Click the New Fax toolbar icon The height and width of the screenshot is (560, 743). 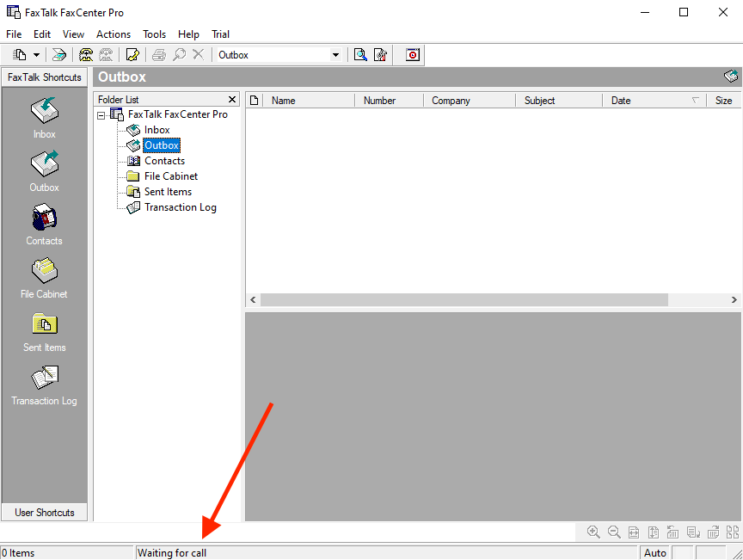pos(20,55)
